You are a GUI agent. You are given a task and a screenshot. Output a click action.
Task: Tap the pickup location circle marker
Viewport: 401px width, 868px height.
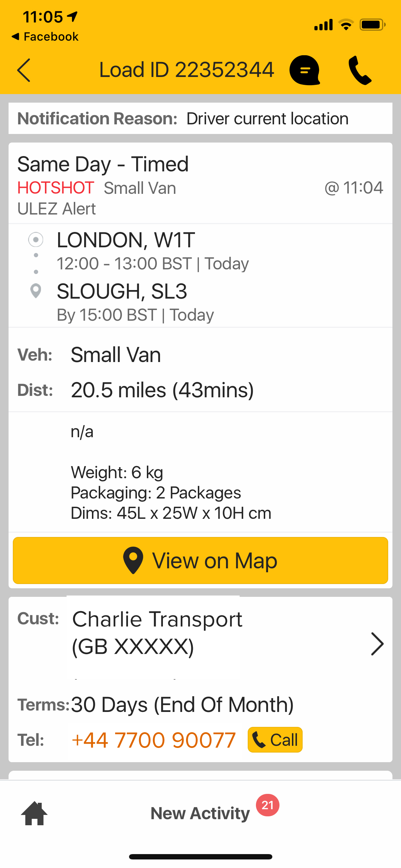pos(36,240)
